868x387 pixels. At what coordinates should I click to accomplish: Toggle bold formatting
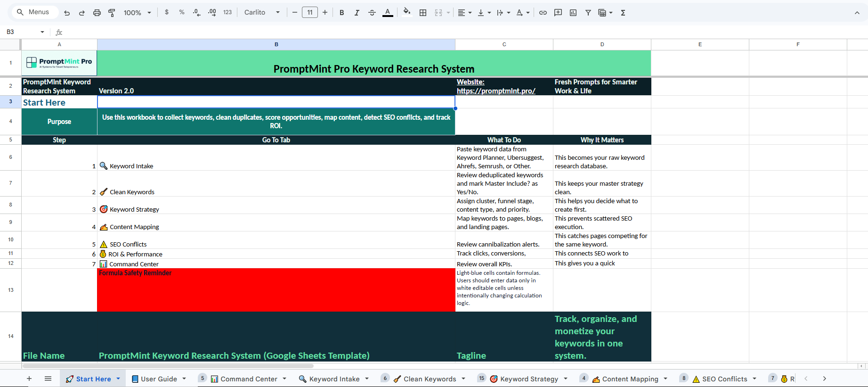click(x=342, y=13)
